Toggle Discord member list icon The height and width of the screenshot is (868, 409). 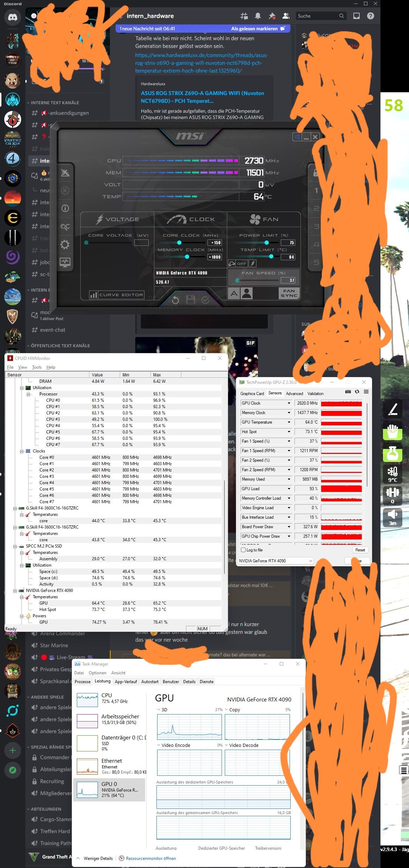point(286,16)
